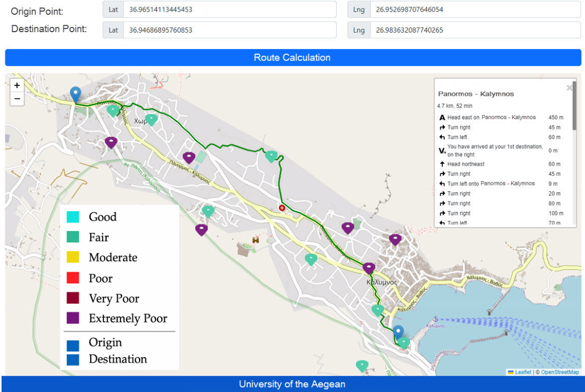
Task: Select the "You have arrived at your 1st destination" step
Action: tap(501, 151)
